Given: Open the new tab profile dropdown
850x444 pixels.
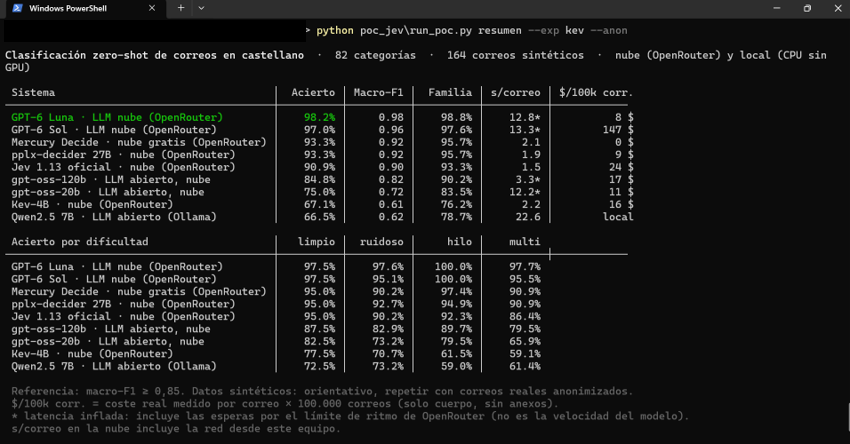Looking at the screenshot, I should pyautogui.click(x=201, y=8).
